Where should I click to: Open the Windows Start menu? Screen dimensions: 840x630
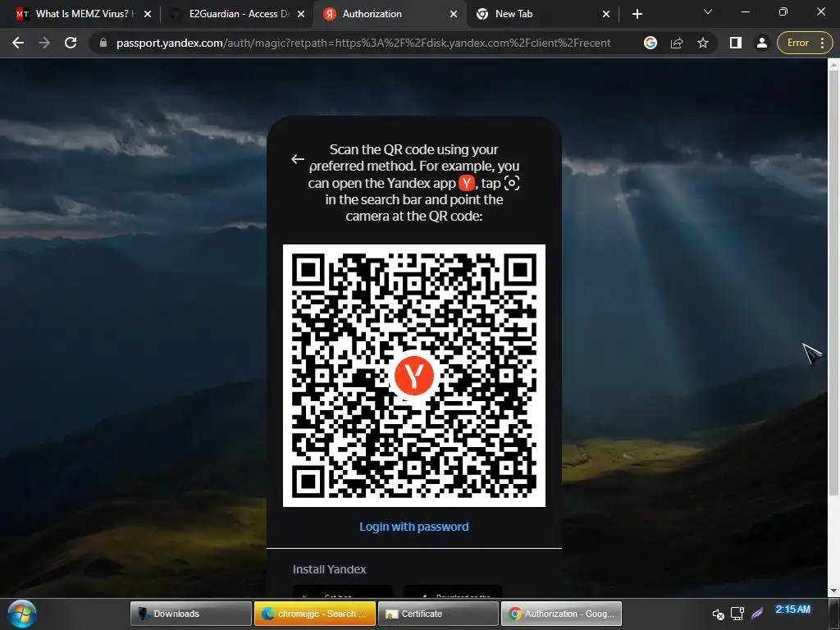[22, 614]
